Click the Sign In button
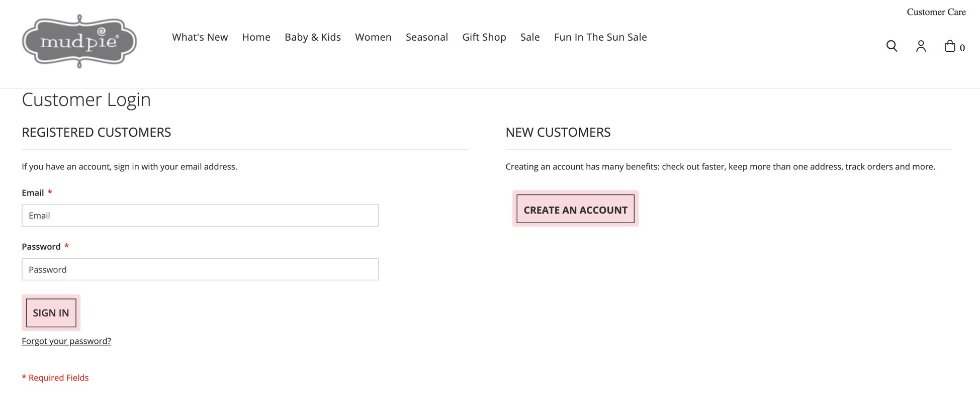 pos(51,313)
